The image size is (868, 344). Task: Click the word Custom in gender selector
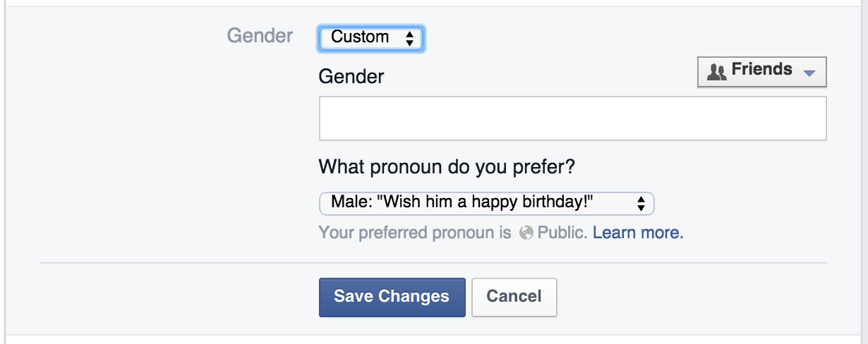pyautogui.click(x=360, y=37)
